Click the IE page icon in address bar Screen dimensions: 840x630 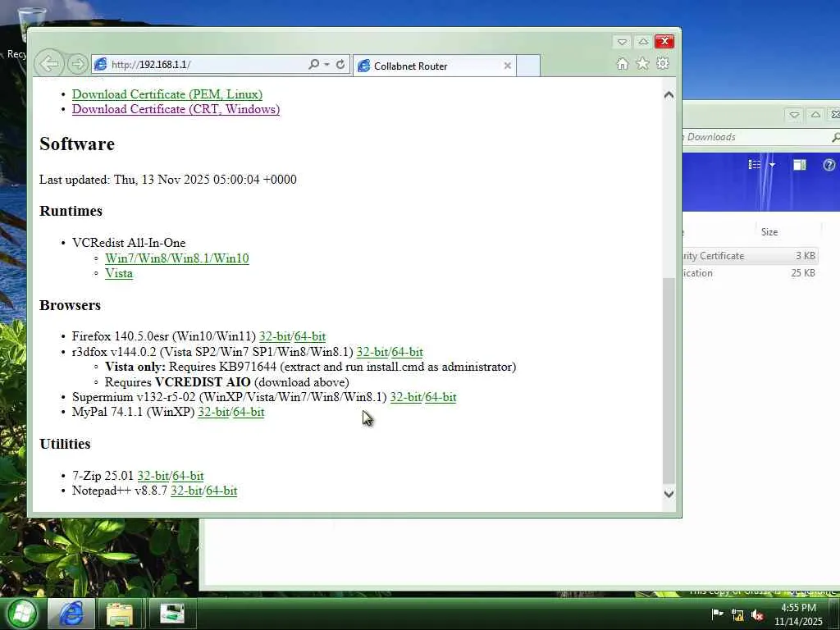[100, 64]
